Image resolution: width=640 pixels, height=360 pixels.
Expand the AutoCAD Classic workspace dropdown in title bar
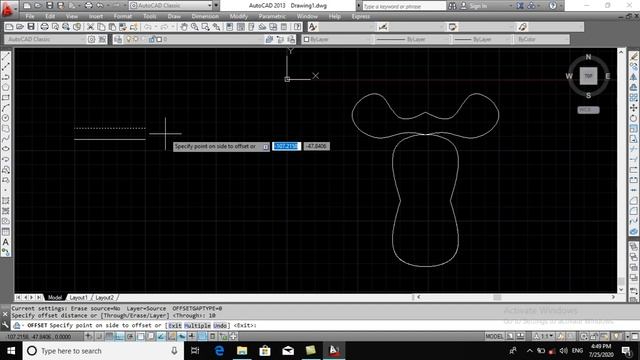210,6
